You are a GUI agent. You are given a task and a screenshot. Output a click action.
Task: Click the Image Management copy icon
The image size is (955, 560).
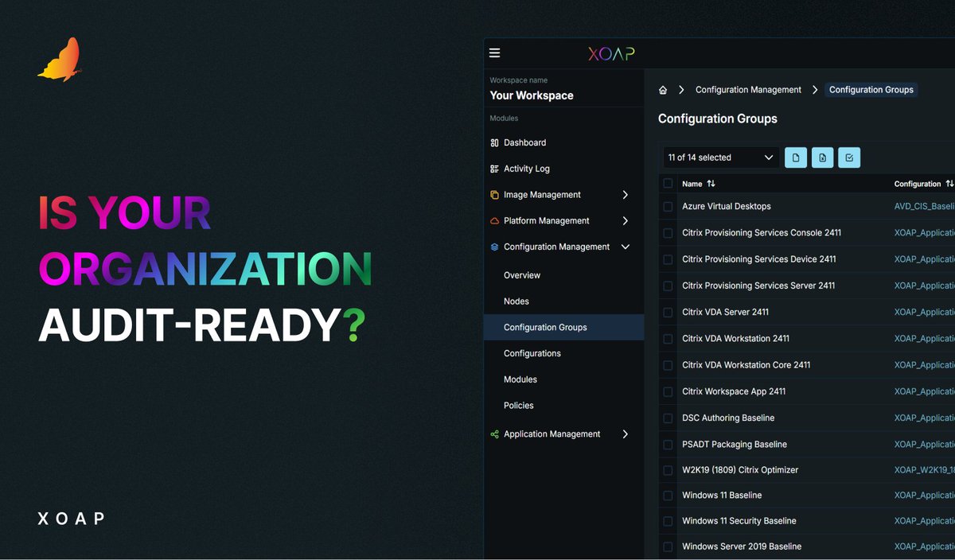pos(493,194)
